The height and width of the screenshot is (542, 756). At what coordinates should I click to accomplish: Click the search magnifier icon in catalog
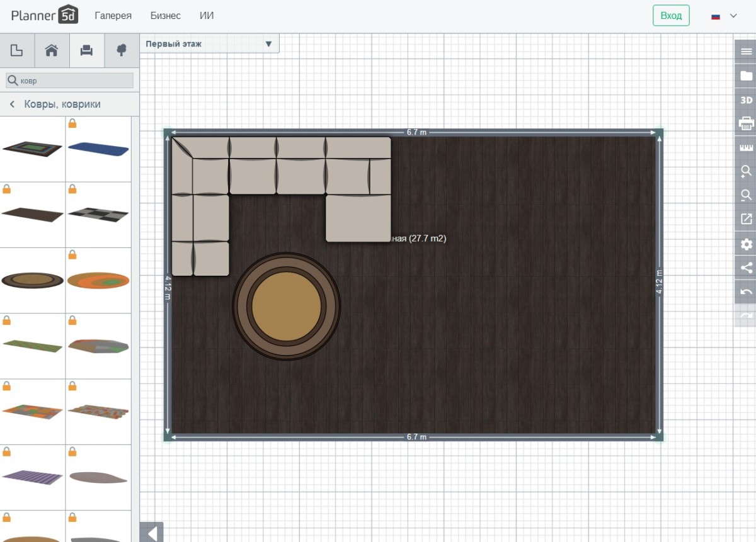tap(12, 81)
